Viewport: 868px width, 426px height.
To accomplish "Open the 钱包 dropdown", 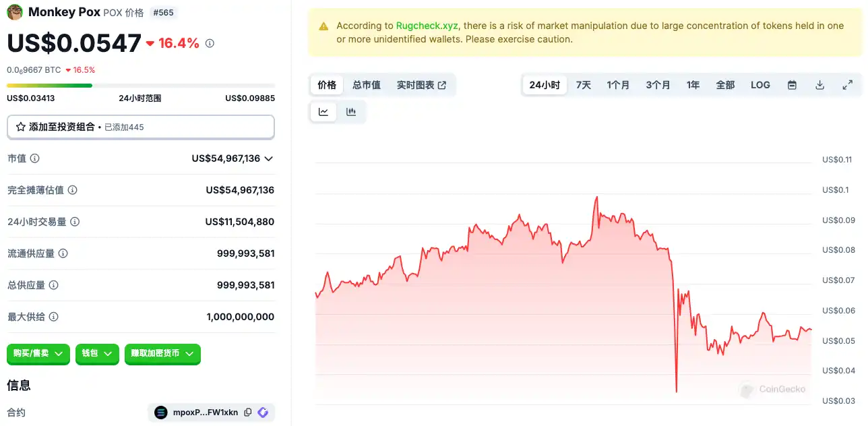I will click(x=97, y=353).
